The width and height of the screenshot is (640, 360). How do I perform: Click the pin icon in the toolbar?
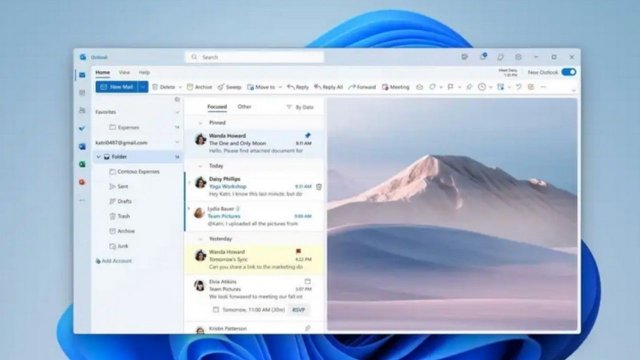tap(469, 87)
